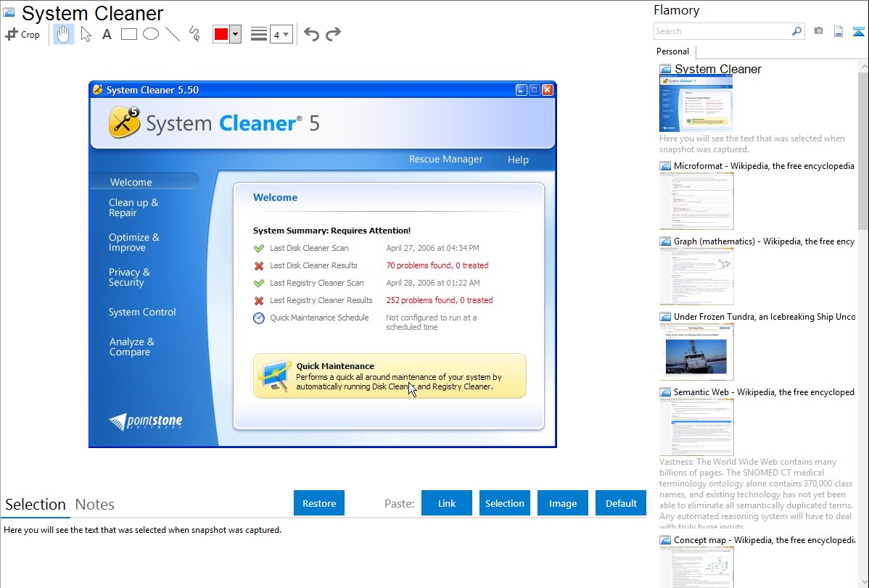The width and height of the screenshot is (869, 588).
Task: Click the Concept map snapshot icon
Action: (665, 540)
